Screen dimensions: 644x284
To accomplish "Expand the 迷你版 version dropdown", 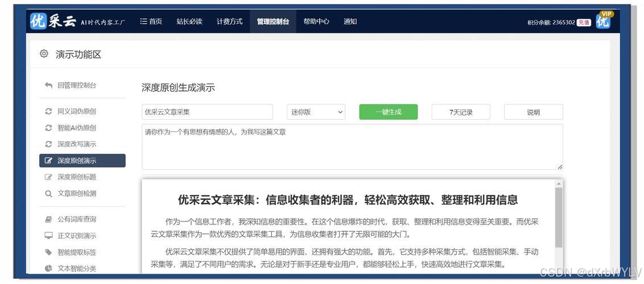I will 316,112.
